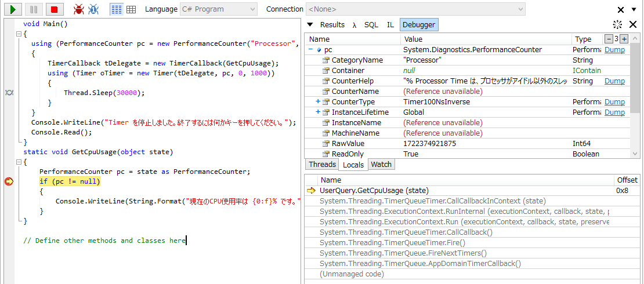The image size is (644, 284).
Task: Collapse the Main method code block
Action: click(18, 35)
